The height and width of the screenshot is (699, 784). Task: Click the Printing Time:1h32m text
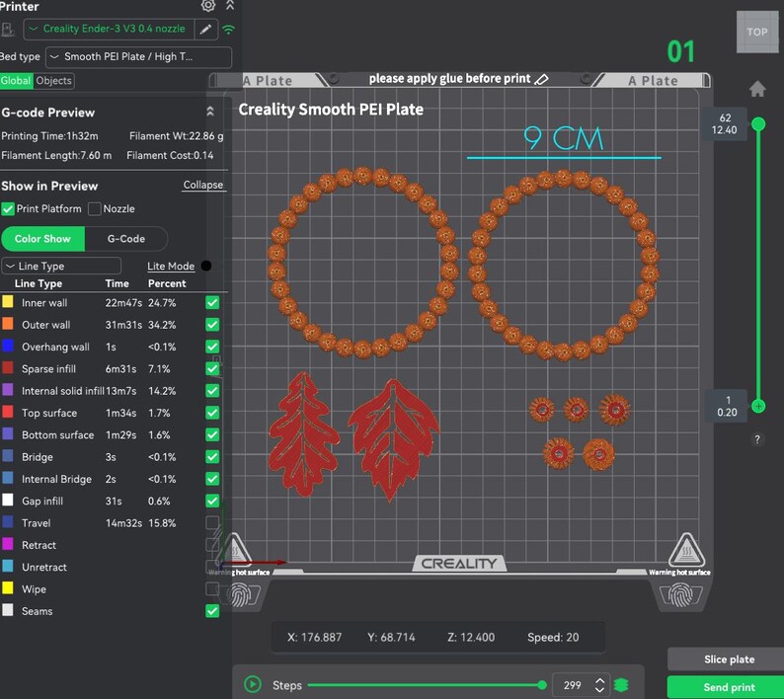[49, 136]
